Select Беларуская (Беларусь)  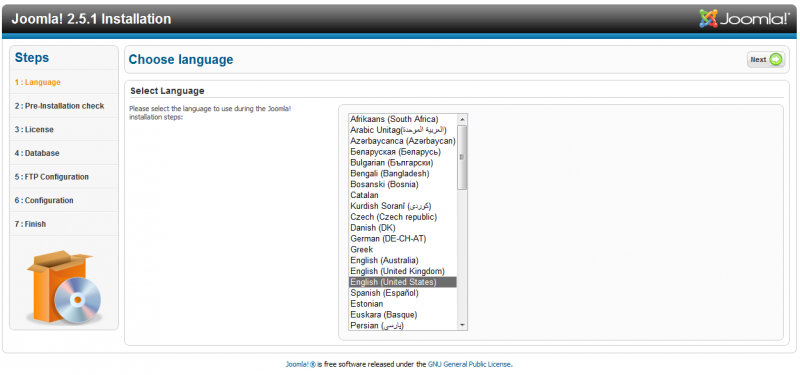403,152
